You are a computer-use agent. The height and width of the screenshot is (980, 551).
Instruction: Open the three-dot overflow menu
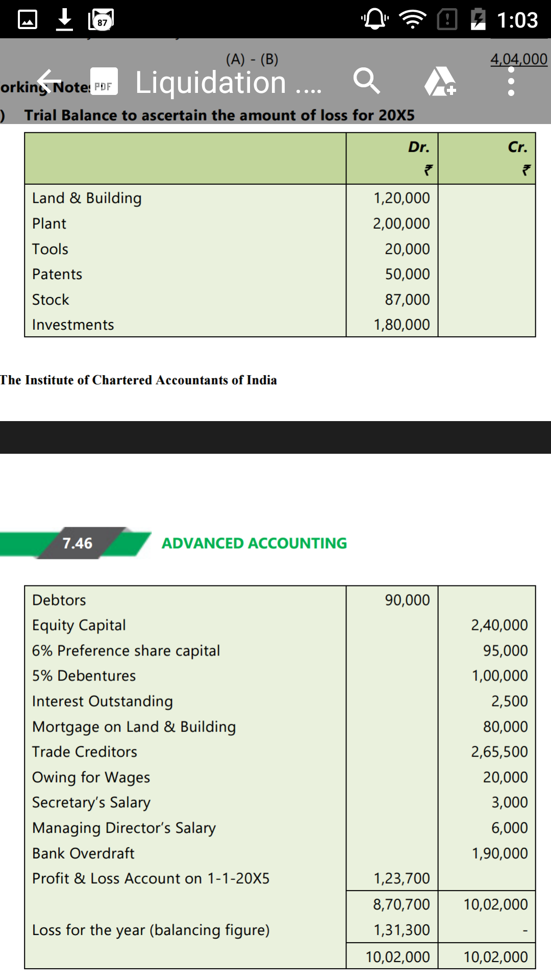511,81
